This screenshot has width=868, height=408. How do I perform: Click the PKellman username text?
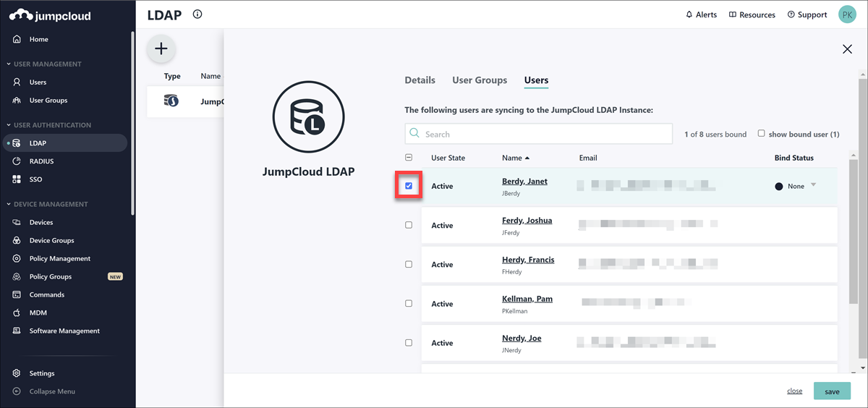[515, 311]
